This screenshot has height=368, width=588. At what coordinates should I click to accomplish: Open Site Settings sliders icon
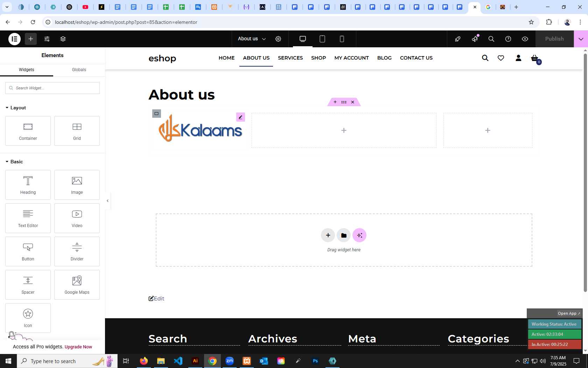click(47, 39)
